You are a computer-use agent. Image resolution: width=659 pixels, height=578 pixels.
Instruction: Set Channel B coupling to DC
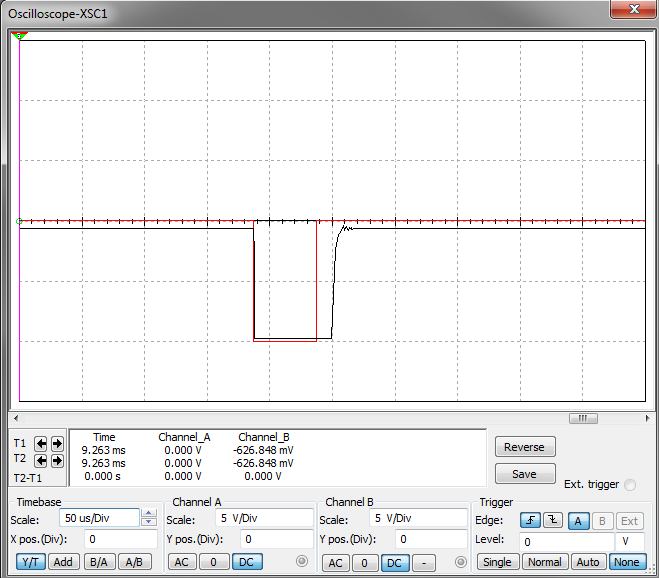pos(394,562)
